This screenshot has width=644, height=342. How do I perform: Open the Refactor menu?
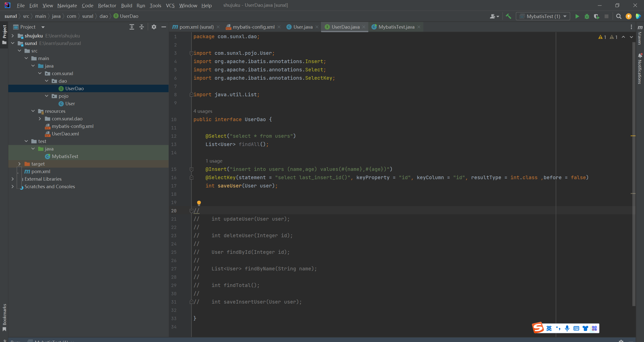tap(107, 5)
